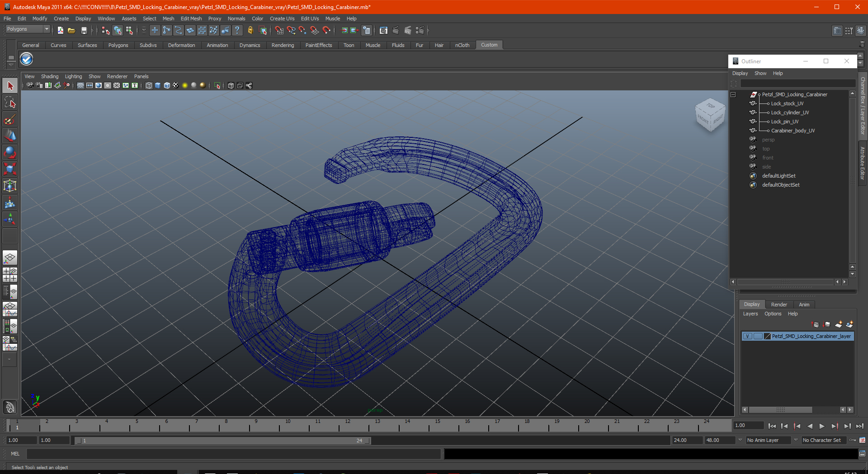
Task: Choose the Universal Manipulator tool
Action: [10, 186]
